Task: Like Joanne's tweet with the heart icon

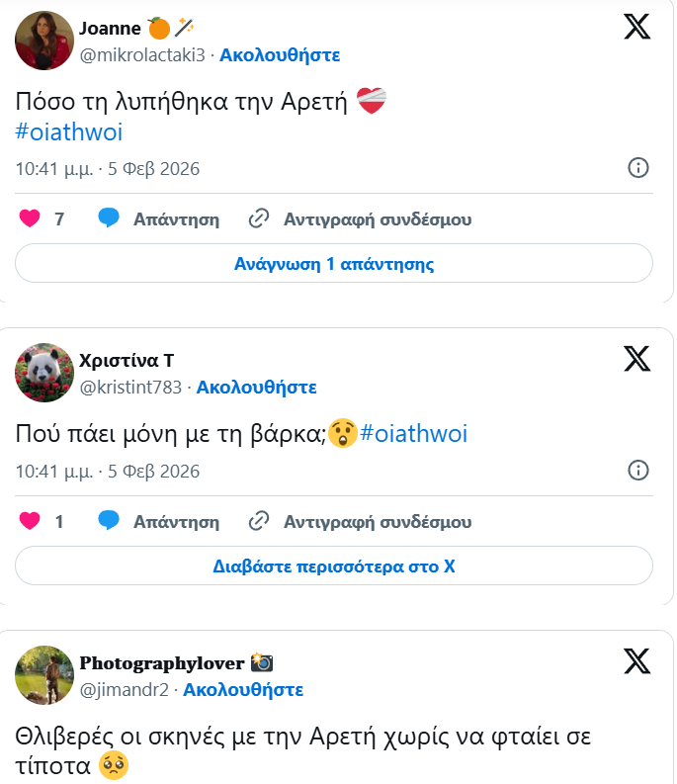Action: 30,218
